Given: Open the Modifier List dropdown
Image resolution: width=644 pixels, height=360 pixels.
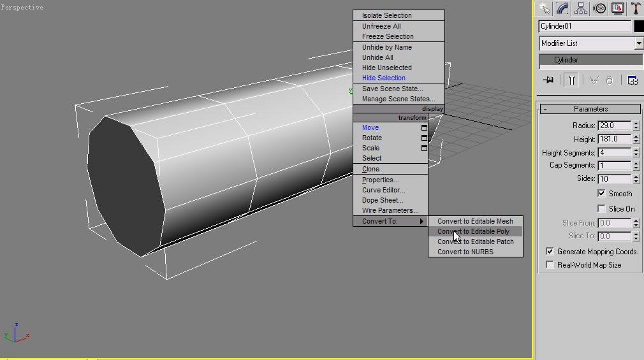Looking at the screenshot, I should [639, 43].
